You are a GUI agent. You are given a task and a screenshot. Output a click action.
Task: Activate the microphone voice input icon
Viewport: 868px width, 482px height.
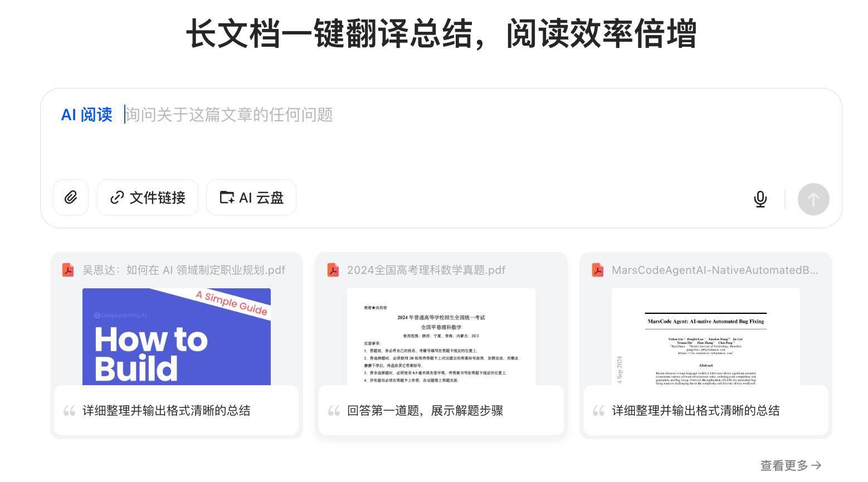point(760,199)
